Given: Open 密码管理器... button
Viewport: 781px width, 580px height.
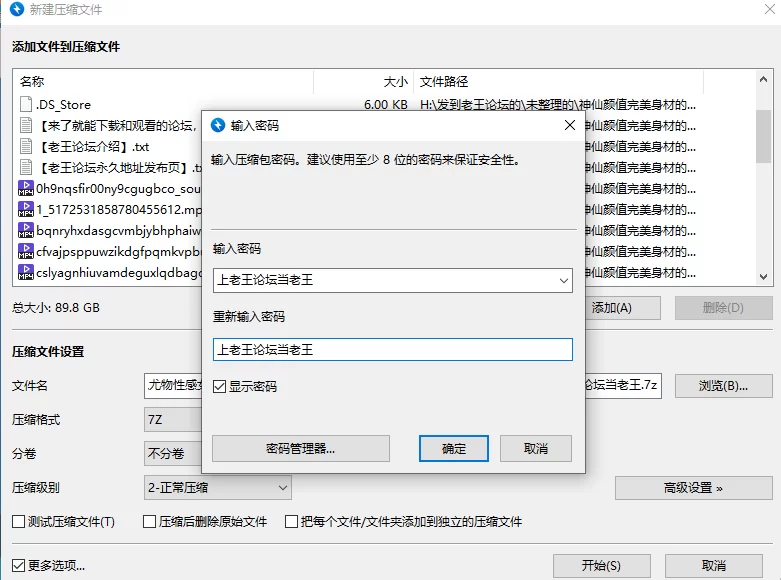Looking at the screenshot, I should (x=301, y=448).
